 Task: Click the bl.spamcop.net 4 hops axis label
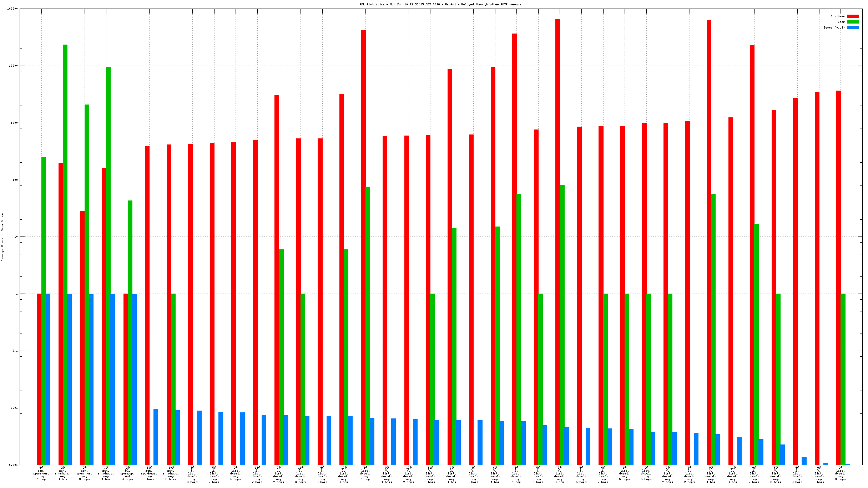click(x=128, y=473)
